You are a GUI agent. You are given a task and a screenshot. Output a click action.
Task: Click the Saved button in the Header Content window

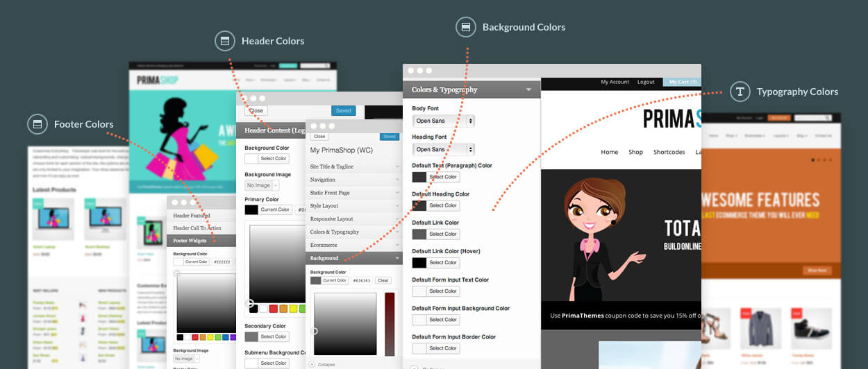(x=344, y=110)
